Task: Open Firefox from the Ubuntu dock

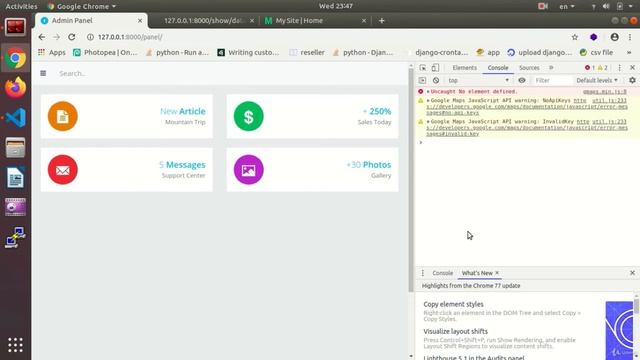Action: click(16, 87)
